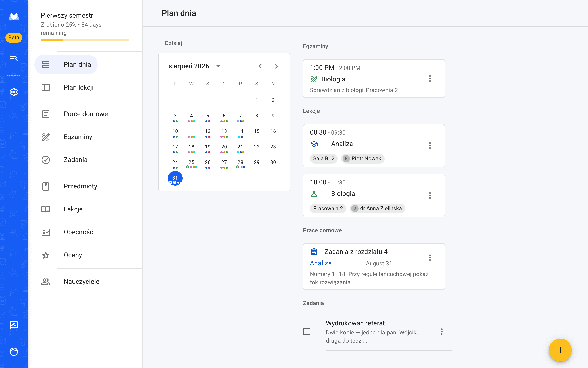Open options menu for Biologia lesson
The image size is (588, 368).
pyautogui.click(x=430, y=195)
